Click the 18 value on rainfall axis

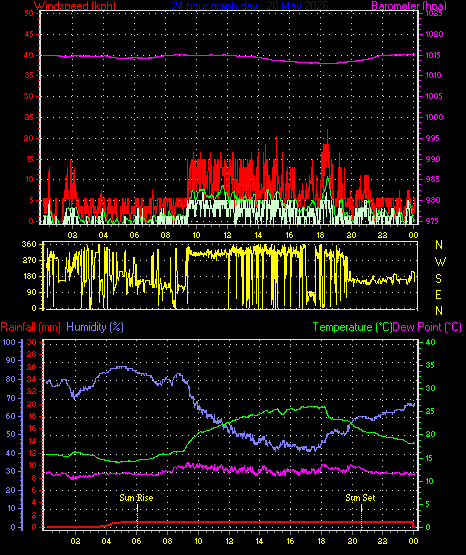31,416
